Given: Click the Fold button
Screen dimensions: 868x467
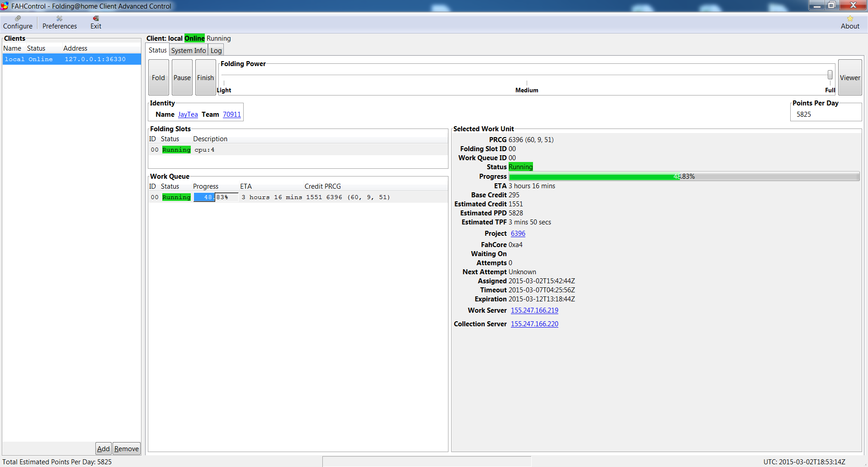Looking at the screenshot, I should pyautogui.click(x=159, y=77).
